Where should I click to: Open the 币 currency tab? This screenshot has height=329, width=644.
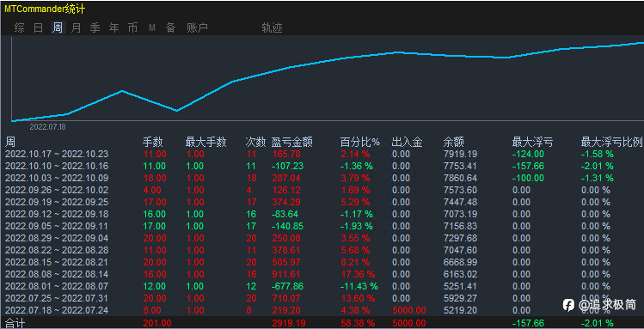click(x=132, y=27)
